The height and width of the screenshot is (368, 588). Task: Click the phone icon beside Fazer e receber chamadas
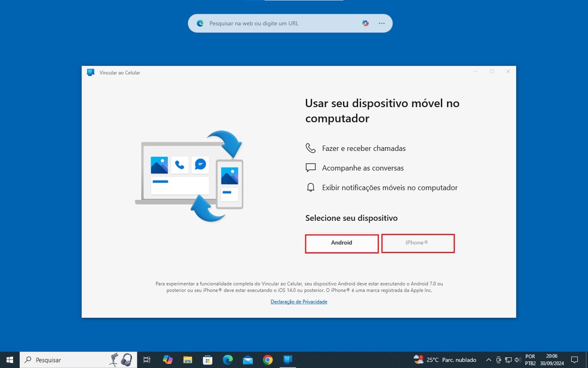click(x=311, y=148)
